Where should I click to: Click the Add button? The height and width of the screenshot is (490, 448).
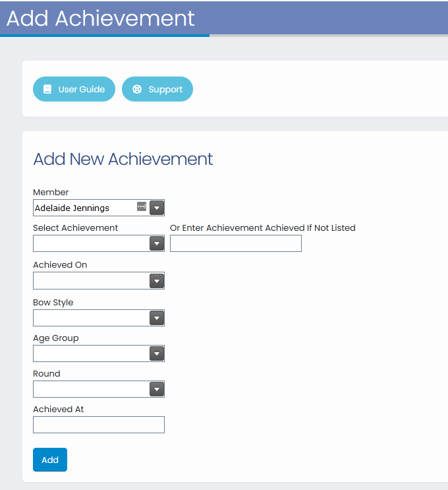click(50, 460)
